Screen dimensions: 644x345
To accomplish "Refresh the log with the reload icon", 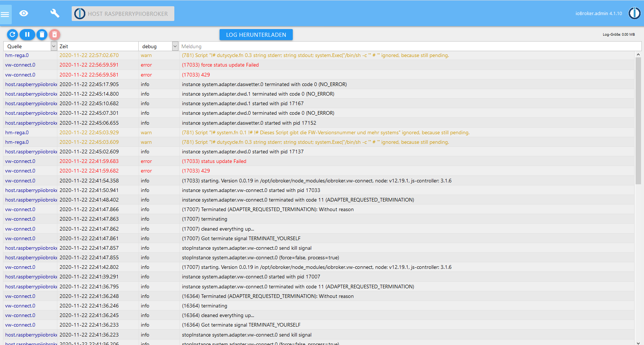I will click(12, 35).
